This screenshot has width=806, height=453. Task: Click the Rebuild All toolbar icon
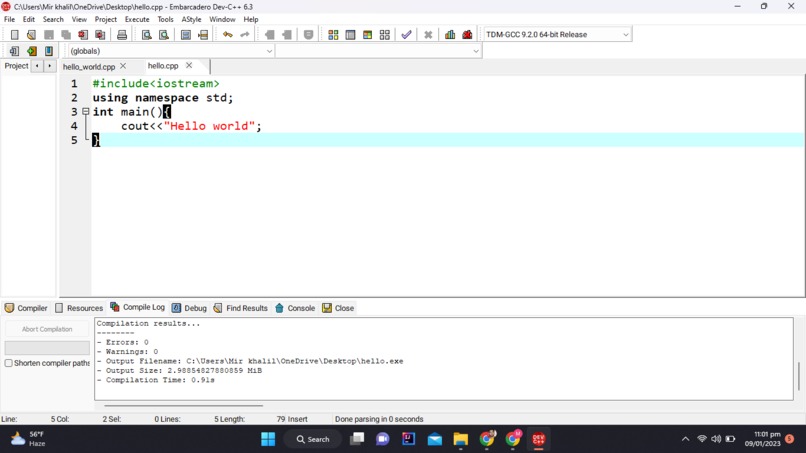(x=384, y=34)
